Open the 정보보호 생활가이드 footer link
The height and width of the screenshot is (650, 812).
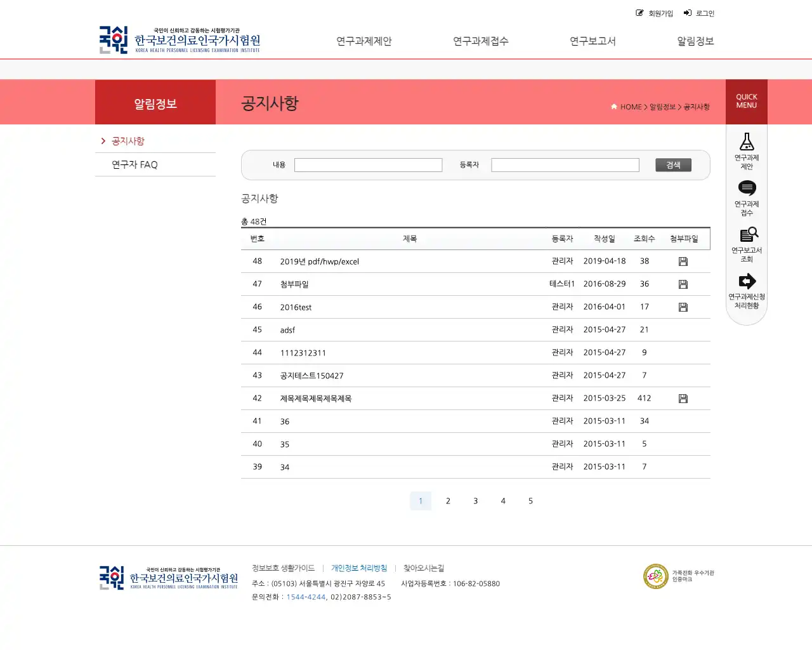point(283,568)
